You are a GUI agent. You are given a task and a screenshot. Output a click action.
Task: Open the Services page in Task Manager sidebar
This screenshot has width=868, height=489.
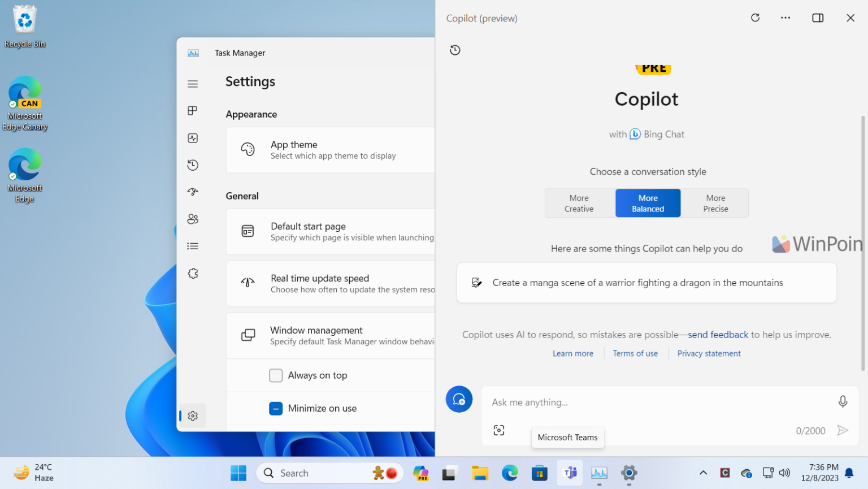[193, 273]
